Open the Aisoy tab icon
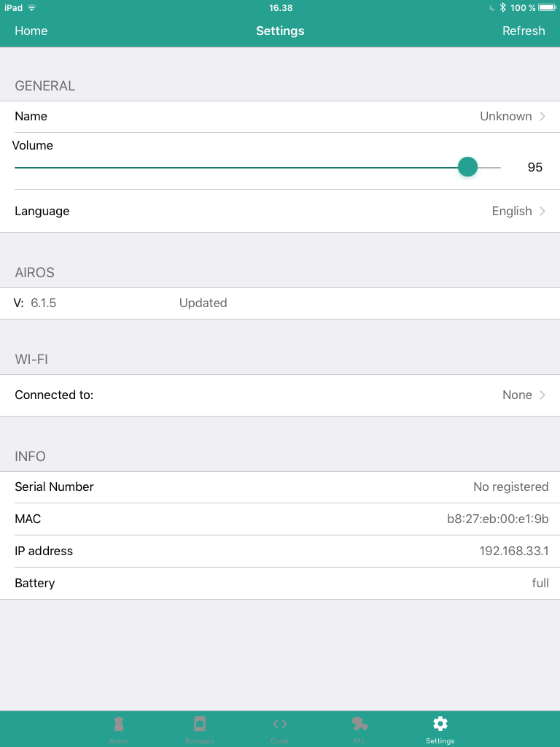560x747 pixels. [118, 724]
